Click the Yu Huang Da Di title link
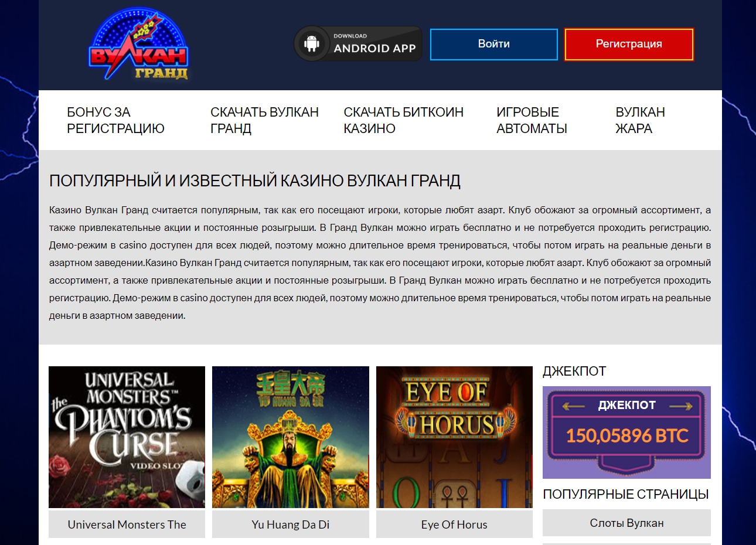 pos(291,524)
